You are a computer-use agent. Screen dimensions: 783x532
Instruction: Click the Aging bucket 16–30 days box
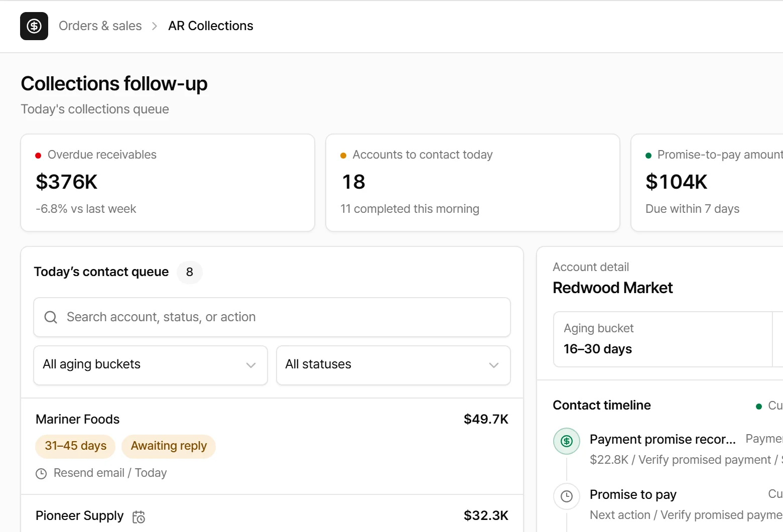(663, 339)
